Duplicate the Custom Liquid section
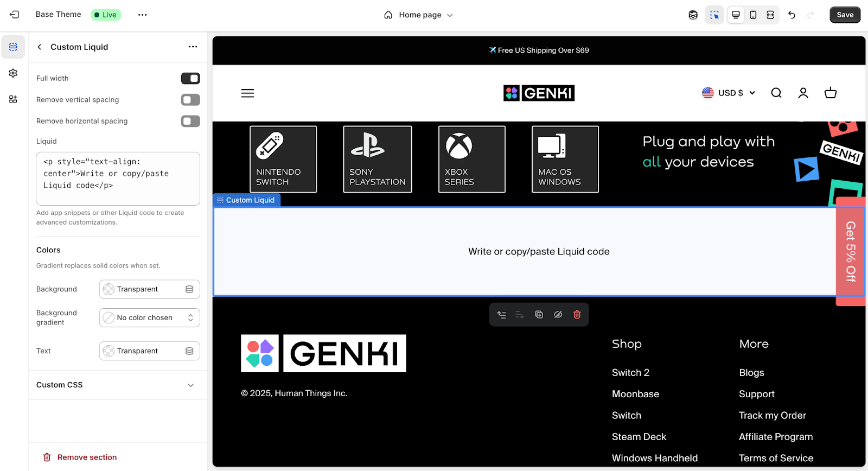 tap(539, 315)
